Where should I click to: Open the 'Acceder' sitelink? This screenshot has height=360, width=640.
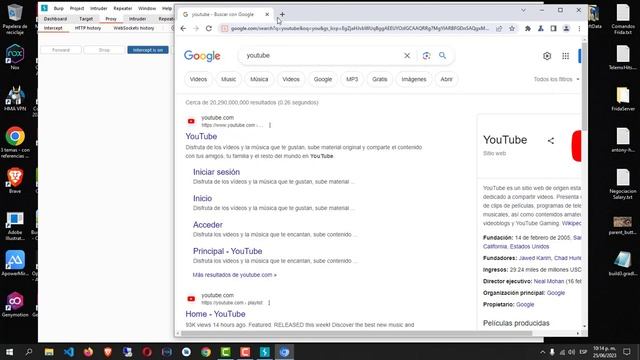pyautogui.click(x=208, y=225)
